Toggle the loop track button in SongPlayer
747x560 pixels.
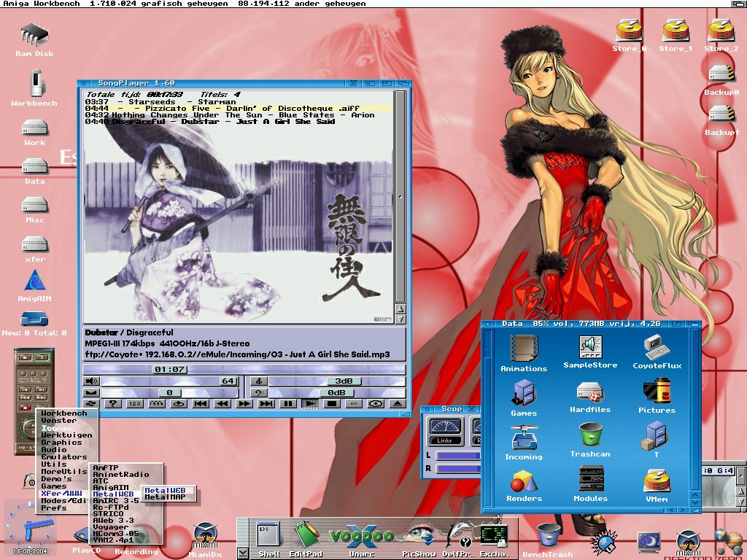click(x=179, y=404)
